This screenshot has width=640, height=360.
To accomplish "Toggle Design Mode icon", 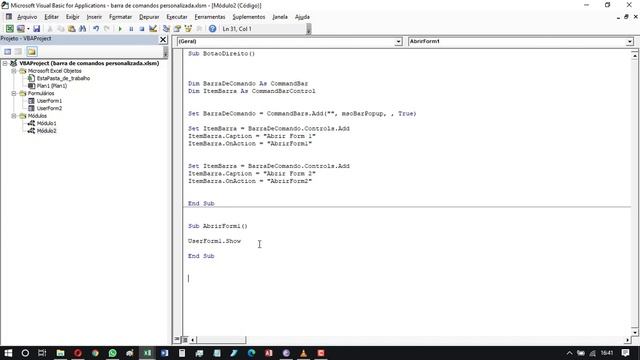I will 153,29.
